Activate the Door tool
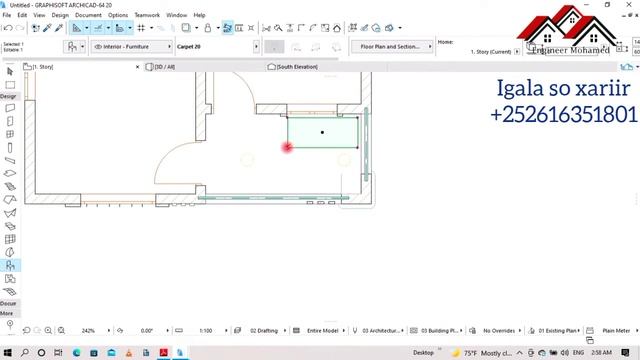Screen dimensions: 640x360 (x=10, y=121)
